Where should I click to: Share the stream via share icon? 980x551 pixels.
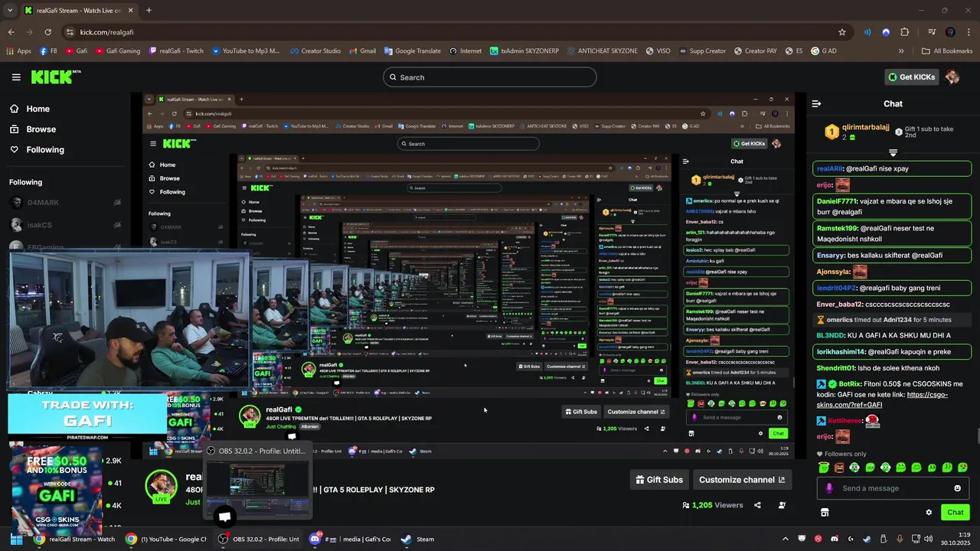coord(757,505)
